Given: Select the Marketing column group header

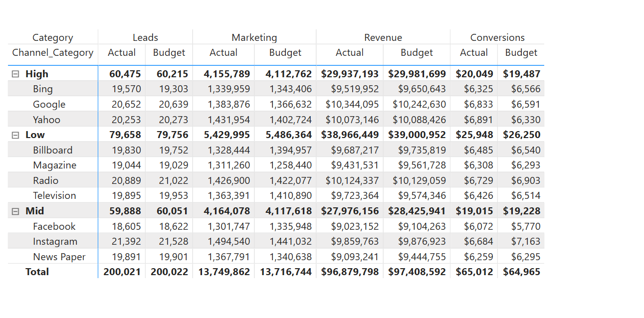Looking at the screenshot, I should tap(254, 37).
